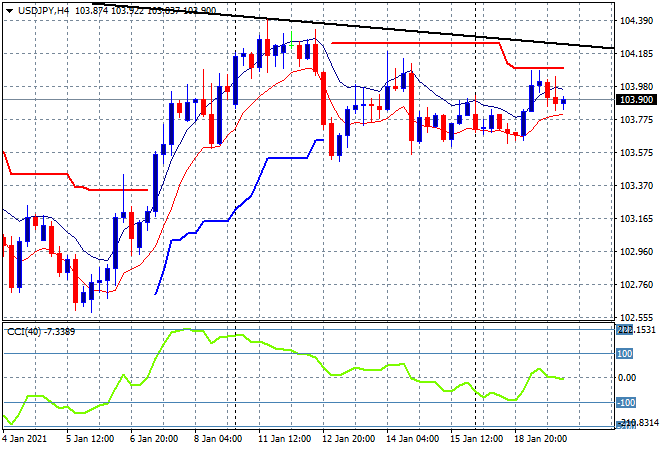Click the 103.775 price scale value
The height and width of the screenshot is (450, 660).
pos(637,120)
